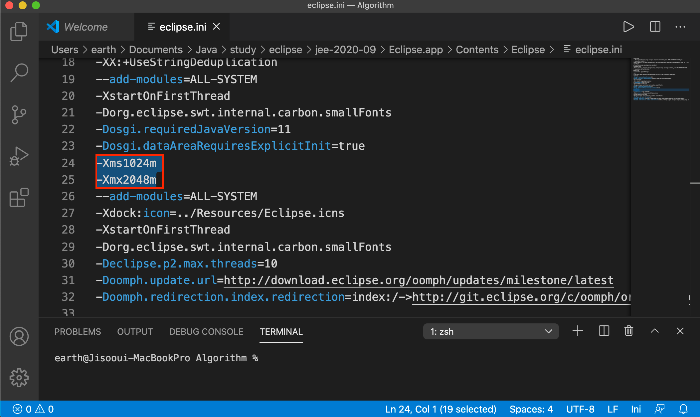Open the Explorer view in activity bar
Image resolution: width=700 pixels, height=417 pixels.
point(19,31)
